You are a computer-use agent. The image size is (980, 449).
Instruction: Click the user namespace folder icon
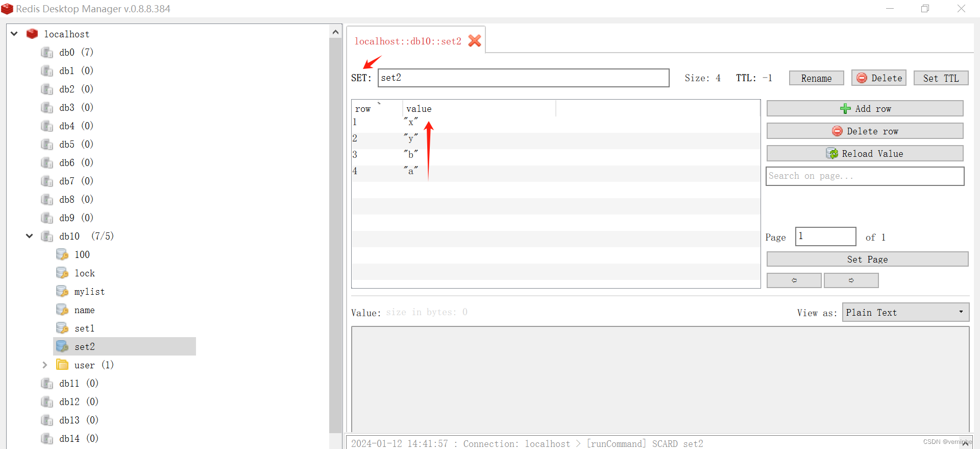62,365
